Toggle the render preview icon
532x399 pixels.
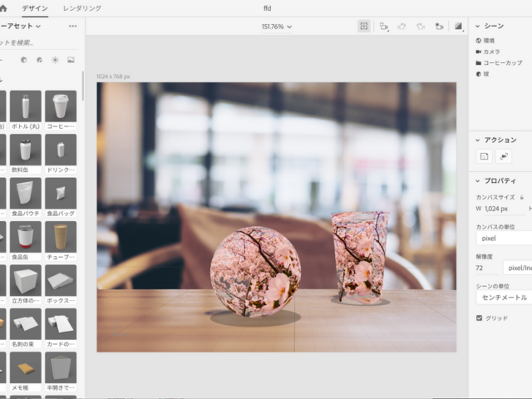458,27
